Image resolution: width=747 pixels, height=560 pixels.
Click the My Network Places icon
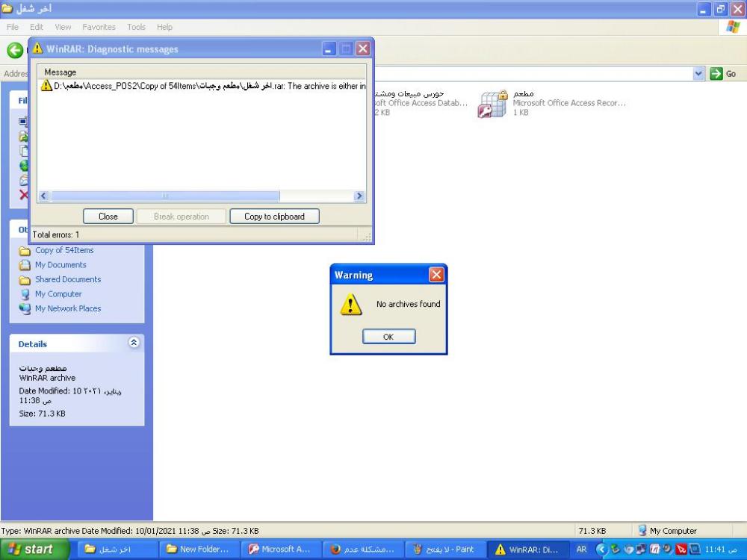tap(25, 308)
